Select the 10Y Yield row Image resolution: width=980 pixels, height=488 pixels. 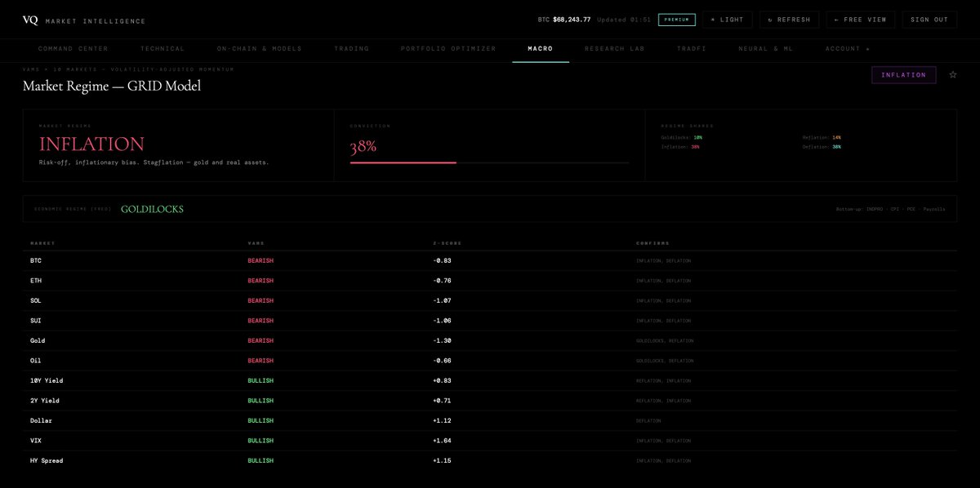490,380
